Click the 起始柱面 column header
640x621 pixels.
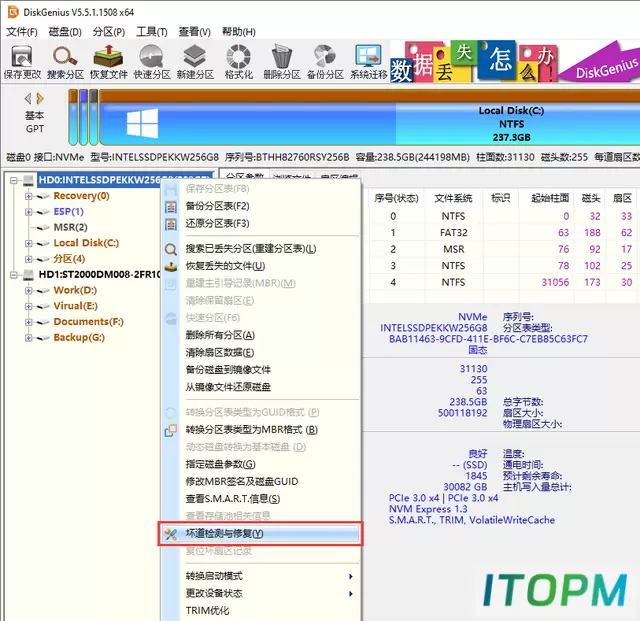pyautogui.click(x=550, y=198)
